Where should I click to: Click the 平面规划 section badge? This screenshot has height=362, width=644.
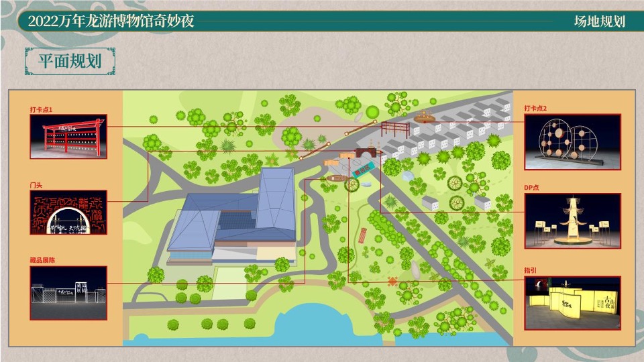70,61
